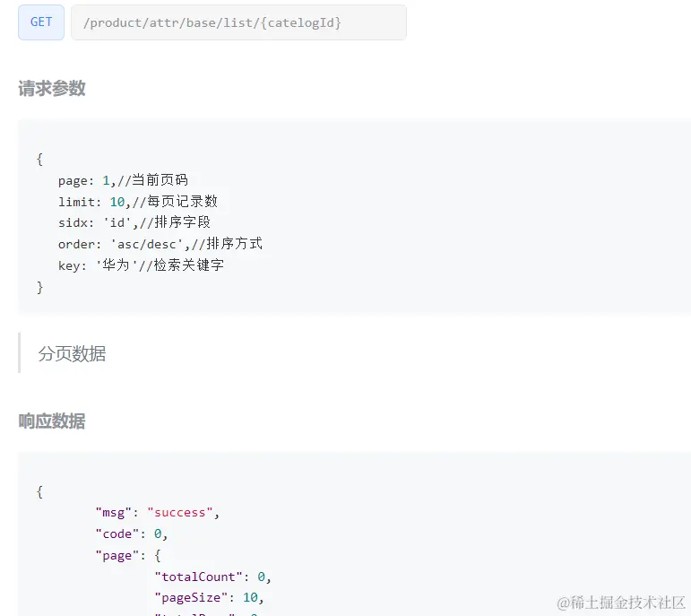Click the line page: 1 当前页码
The height and width of the screenshot is (616, 691).
(x=123, y=180)
